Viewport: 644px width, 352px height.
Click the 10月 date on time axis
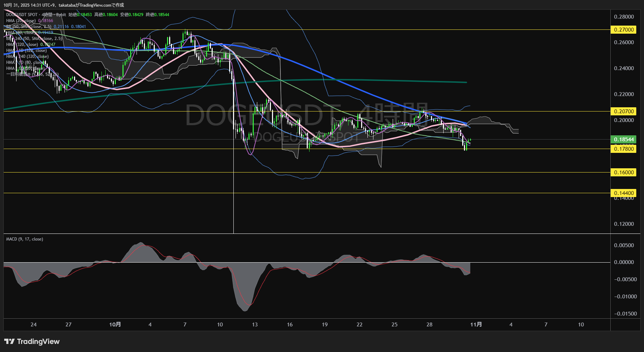115,325
